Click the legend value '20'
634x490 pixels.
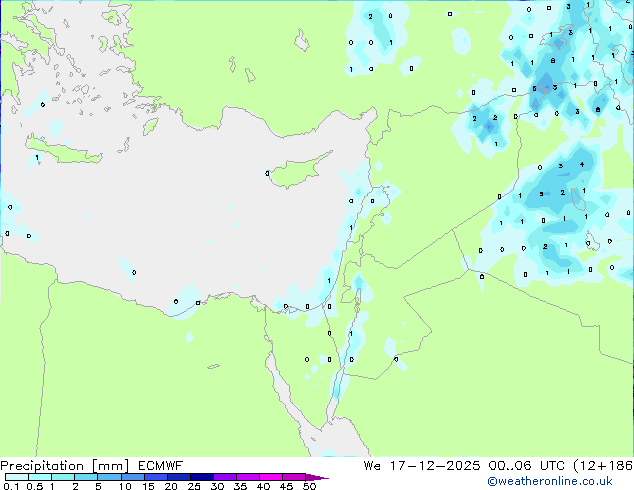(x=171, y=486)
